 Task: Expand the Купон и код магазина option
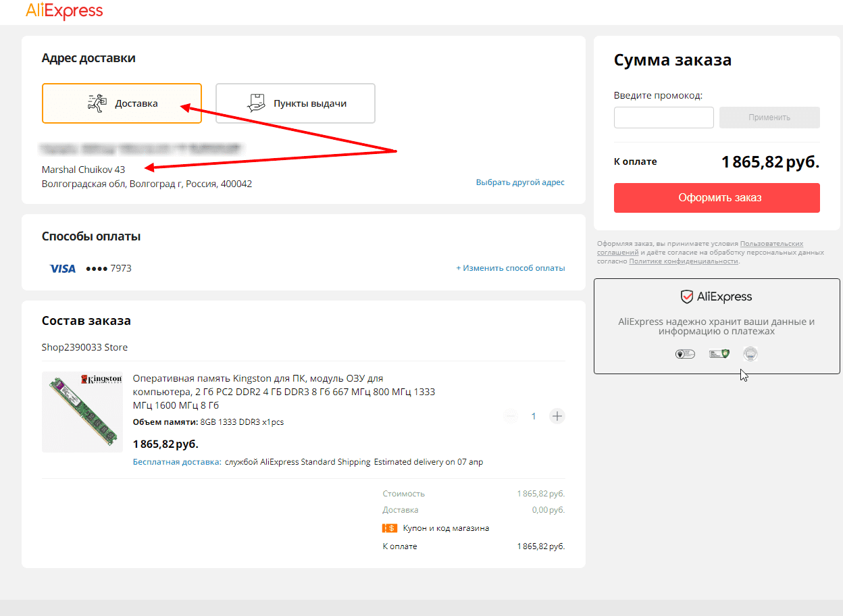coord(445,528)
